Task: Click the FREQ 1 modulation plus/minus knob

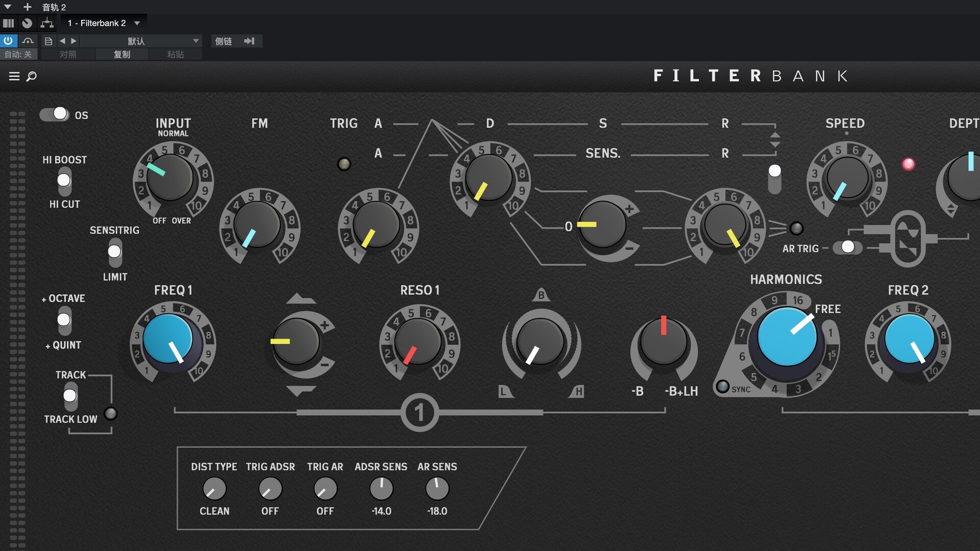Action: click(296, 341)
